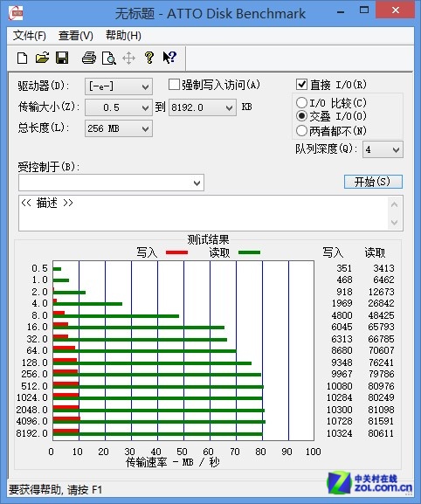Select the I/O 比较(C) radio button

coord(301,103)
